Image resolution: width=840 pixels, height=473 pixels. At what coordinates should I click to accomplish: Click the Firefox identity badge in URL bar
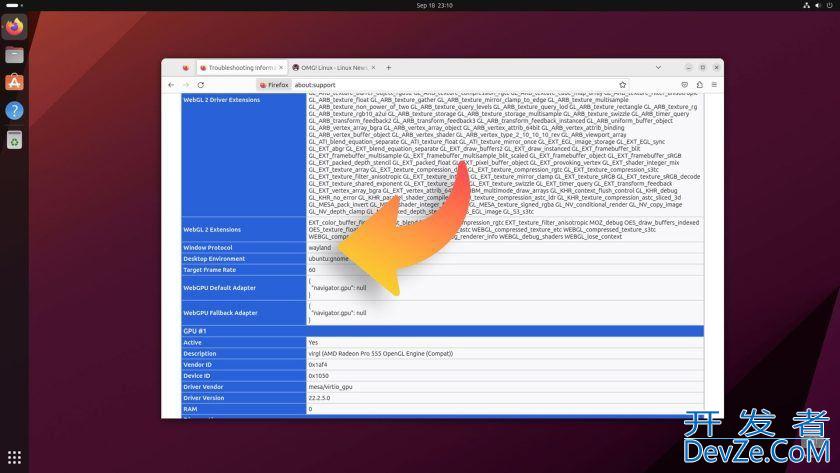click(273, 85)
